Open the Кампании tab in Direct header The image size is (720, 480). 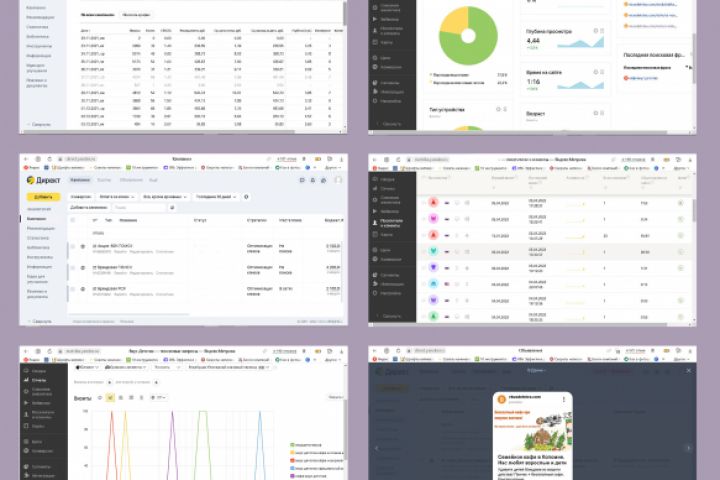coord(80,180)
